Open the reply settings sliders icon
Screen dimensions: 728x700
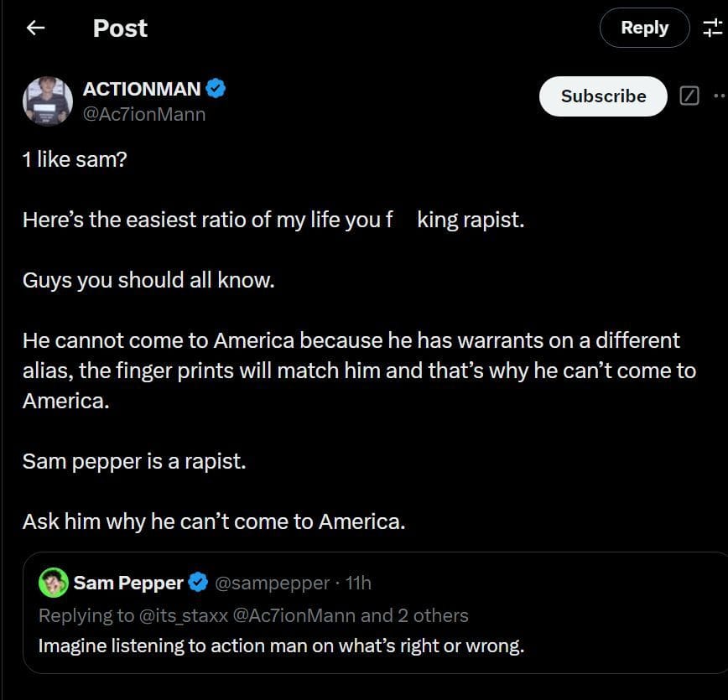tap(712, 27)
